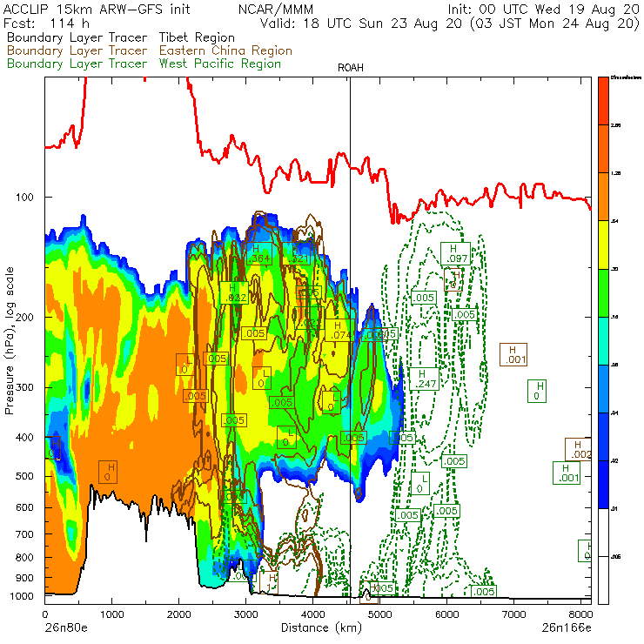Click the brown Eastern China Region legend entry
The height and width of the screenshot is (644, 644).
click(x=150, y=50)
